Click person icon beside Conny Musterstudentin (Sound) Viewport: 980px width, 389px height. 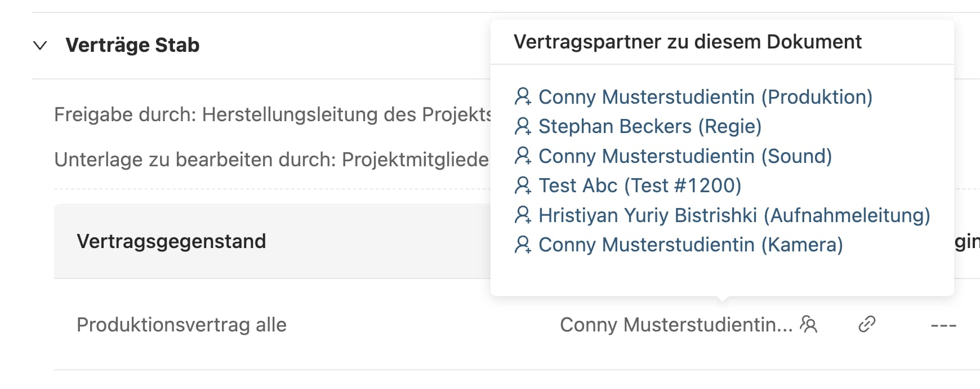(x=523, y=156)
